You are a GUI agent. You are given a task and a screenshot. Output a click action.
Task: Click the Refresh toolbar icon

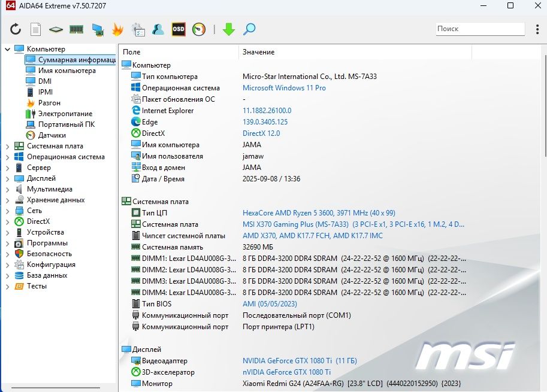coord(16,29)
